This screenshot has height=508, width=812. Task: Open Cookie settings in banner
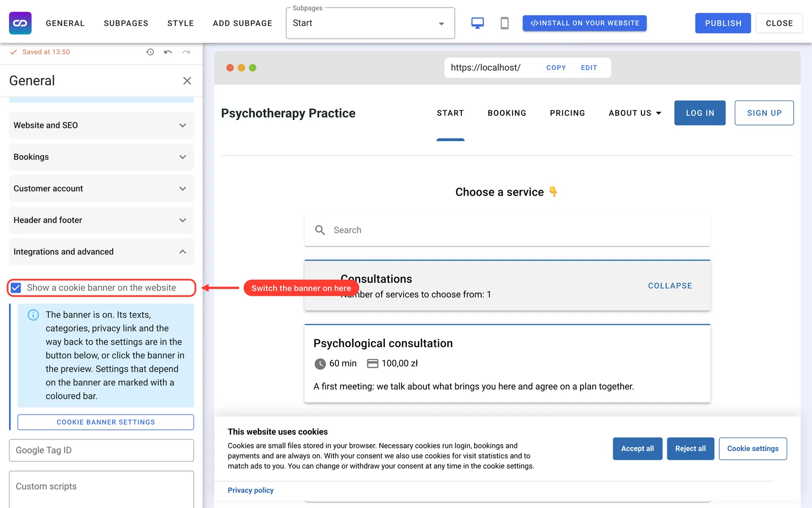pyautogui.click(x=753, y=449)
